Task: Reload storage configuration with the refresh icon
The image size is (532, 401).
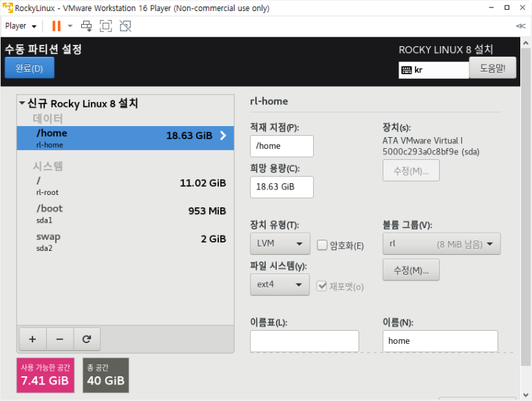Action: [87, 339]
